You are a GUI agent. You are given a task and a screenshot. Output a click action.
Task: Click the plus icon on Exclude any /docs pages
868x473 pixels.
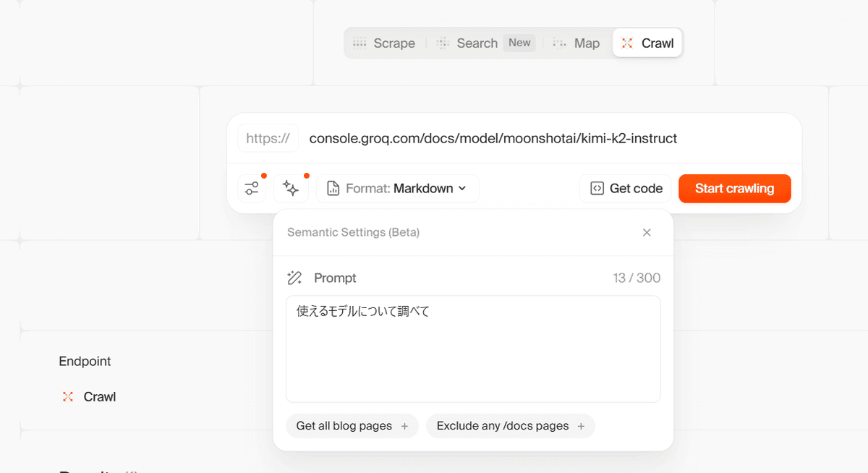click(x=581, y=426)
